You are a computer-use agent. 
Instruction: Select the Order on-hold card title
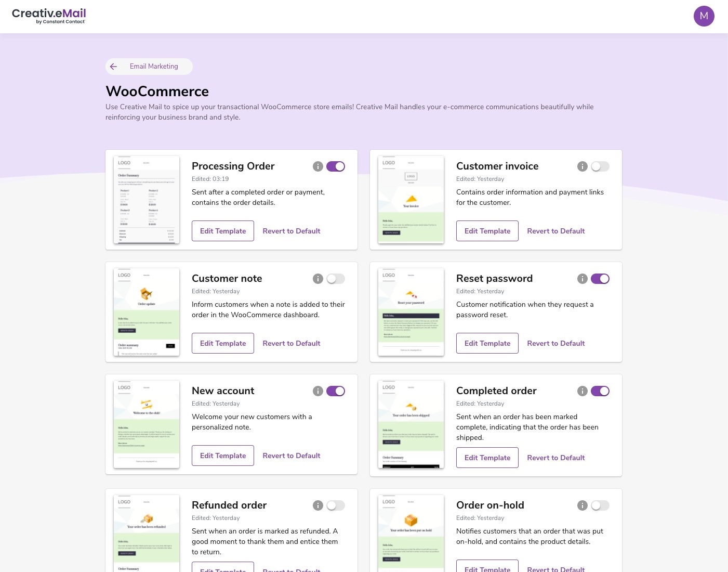(x=490, y=505)
